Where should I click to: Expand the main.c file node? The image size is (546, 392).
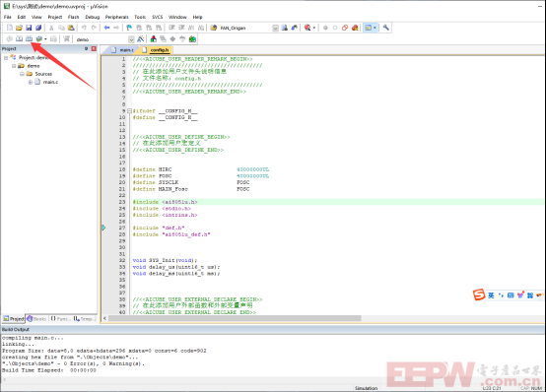[30, 82]
